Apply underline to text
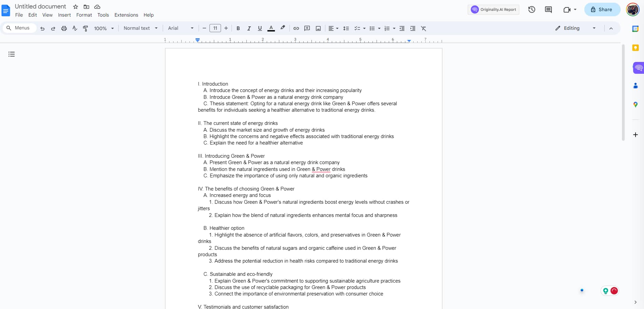The image size is (644, 309). point(260,28)
